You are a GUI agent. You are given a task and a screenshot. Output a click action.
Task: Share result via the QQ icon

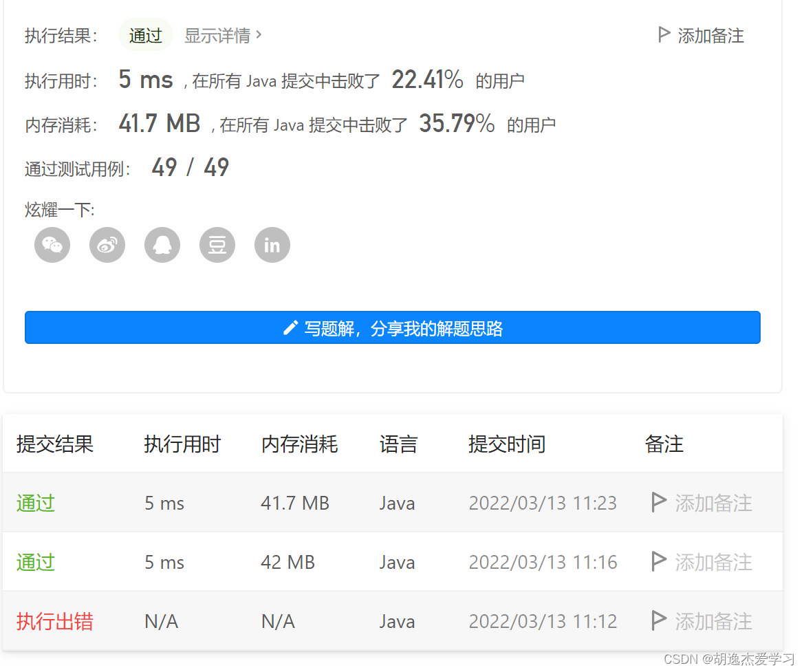162,244
